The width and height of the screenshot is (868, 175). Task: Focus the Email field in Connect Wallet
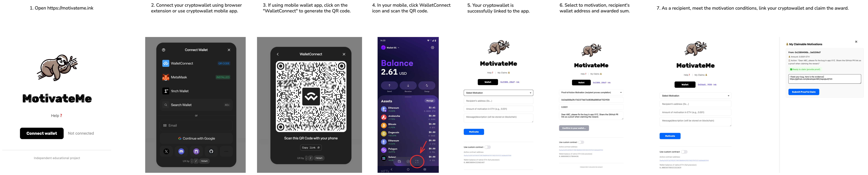click(196, 125)
